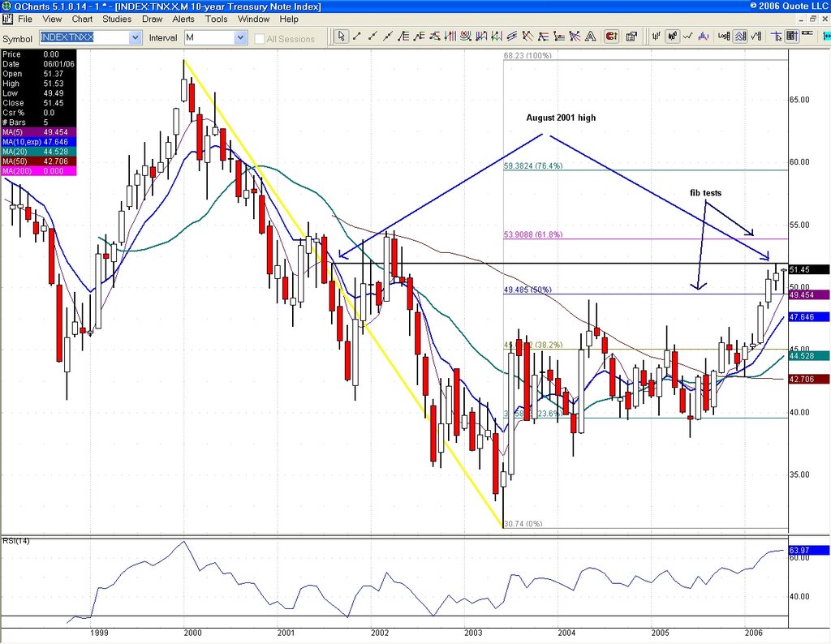Select the vertical lines time-zone tool

pos(450,36)
